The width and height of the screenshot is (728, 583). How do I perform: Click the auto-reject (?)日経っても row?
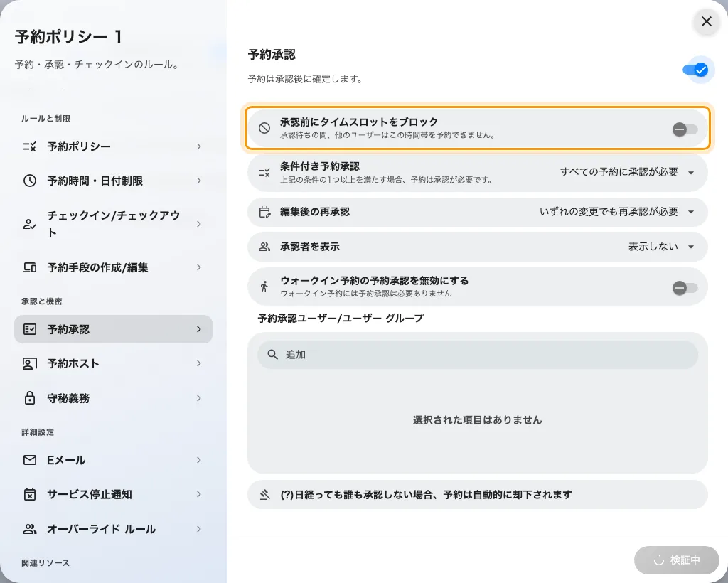click(x=477, y=495)
